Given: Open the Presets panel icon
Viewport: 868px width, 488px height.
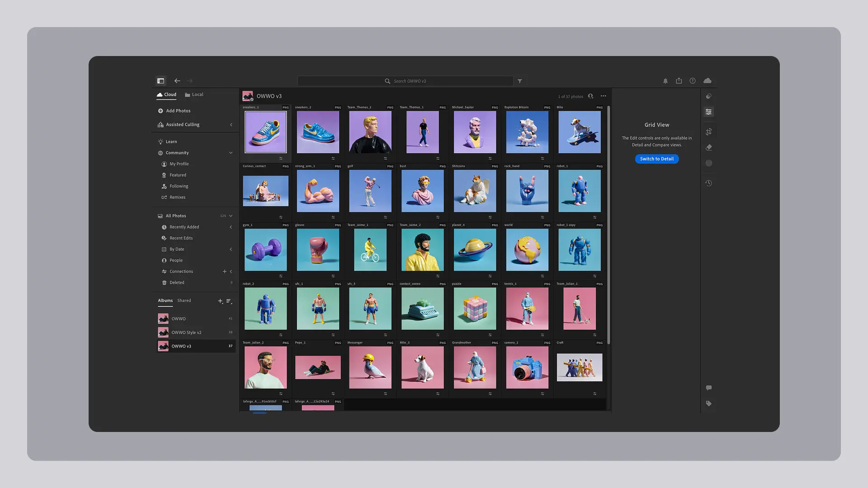Looking at the screenshot, I should pos(708,96).
